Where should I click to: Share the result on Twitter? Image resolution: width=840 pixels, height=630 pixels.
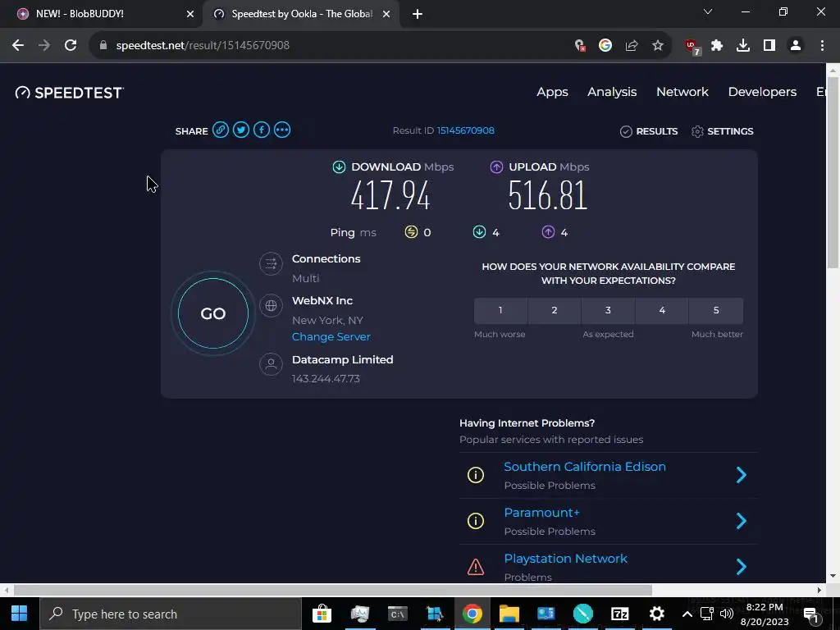coord(241,130)
